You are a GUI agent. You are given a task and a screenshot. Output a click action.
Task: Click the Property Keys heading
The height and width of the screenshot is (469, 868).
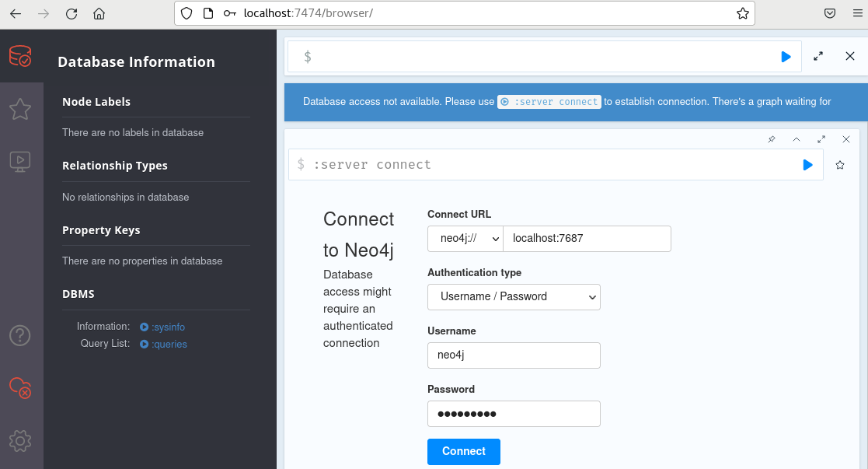tap(101, 230)
